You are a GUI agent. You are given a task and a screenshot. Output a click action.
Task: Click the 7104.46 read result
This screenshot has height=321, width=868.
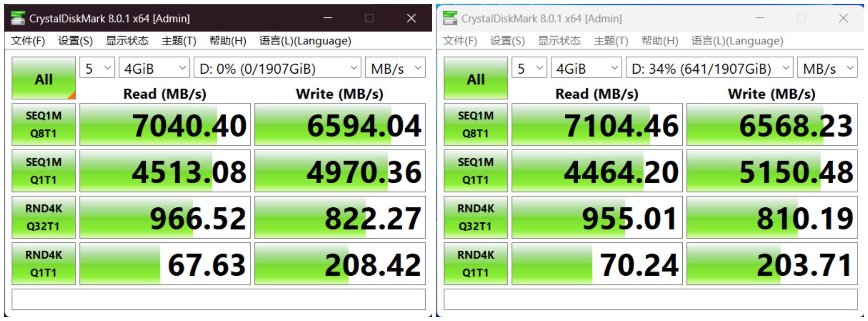tap(597, 125)
